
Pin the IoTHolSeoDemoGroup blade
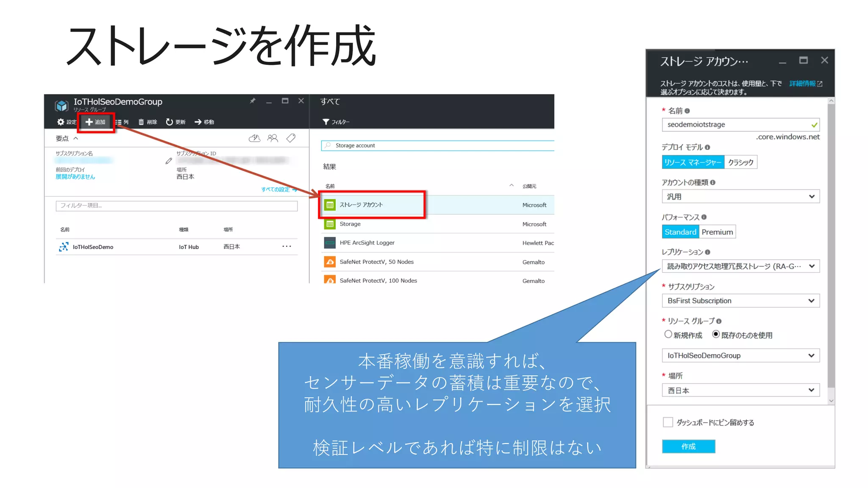(253, 101)
